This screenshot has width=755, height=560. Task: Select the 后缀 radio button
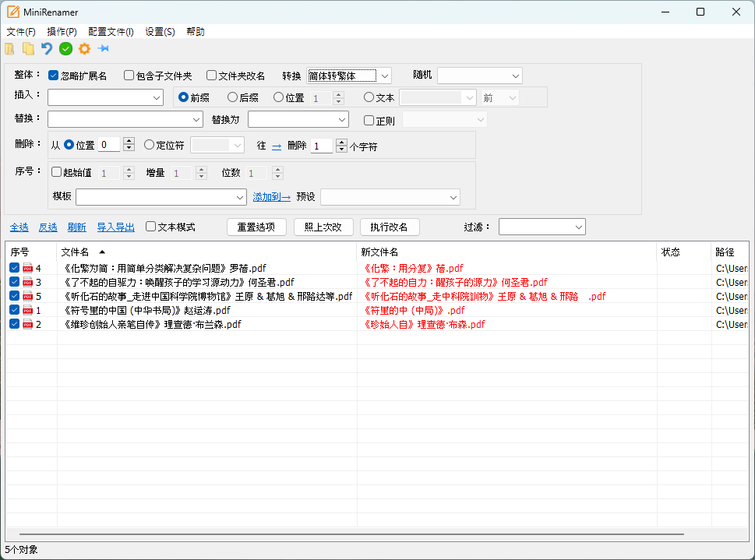click(232, 97)
